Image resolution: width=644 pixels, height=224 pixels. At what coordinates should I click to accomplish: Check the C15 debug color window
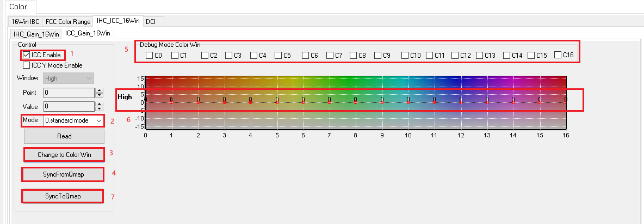pyautogui.click(x=531, y=55)
